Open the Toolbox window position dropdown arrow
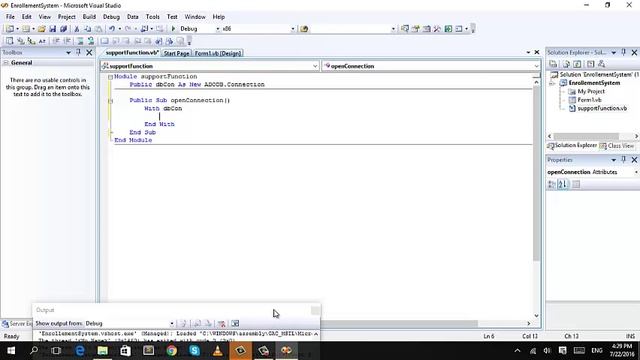 (68, 53)
